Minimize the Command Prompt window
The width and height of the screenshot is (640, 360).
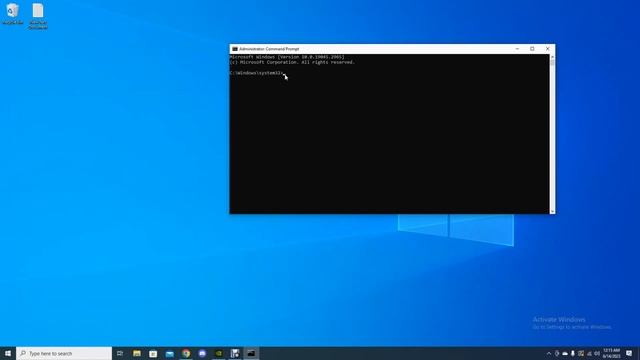pos(517,49)
